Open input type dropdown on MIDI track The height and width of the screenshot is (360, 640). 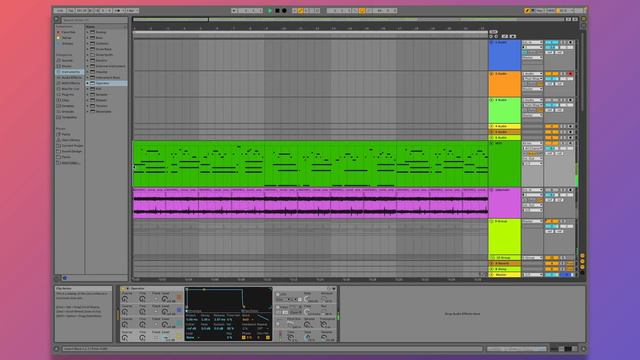pos(533,144)
